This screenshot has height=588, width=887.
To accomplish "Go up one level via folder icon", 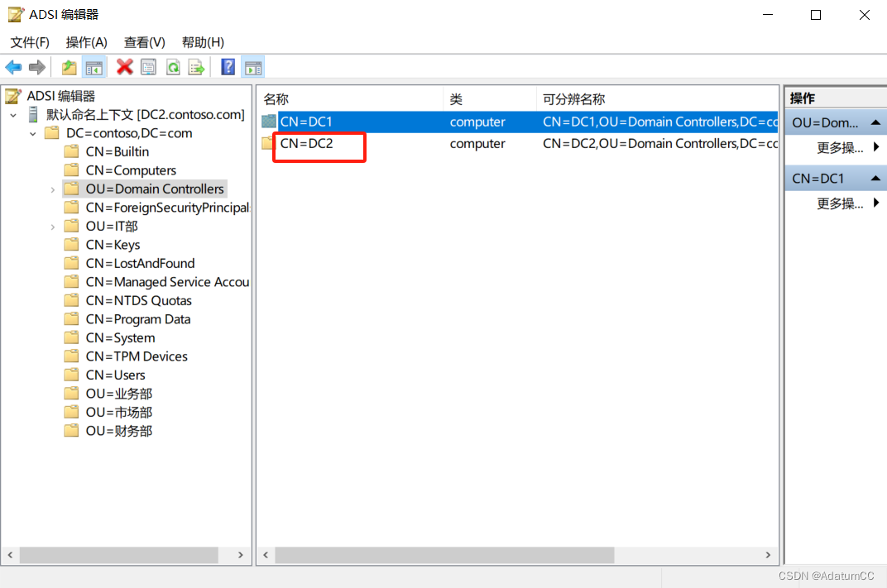I will tap(69, 67).
